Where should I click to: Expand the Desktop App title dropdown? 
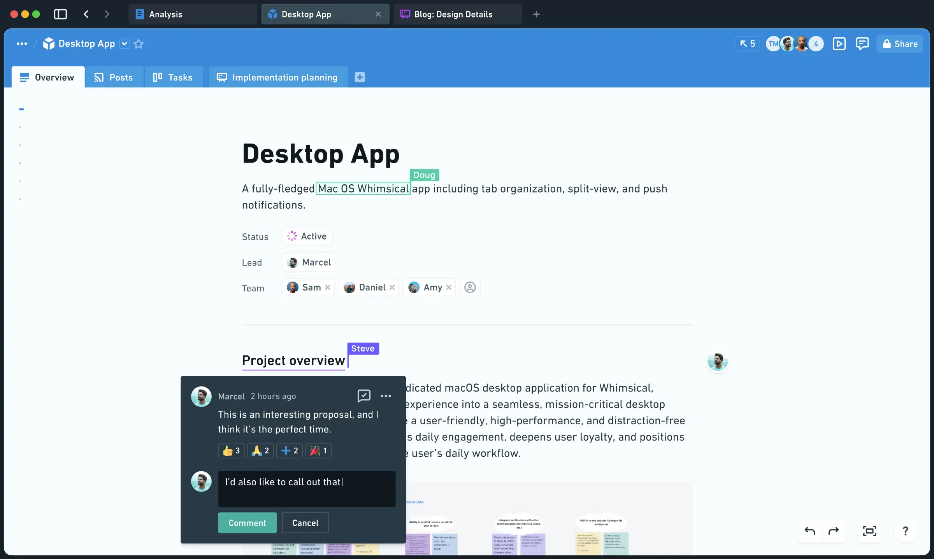coord(124,44)
